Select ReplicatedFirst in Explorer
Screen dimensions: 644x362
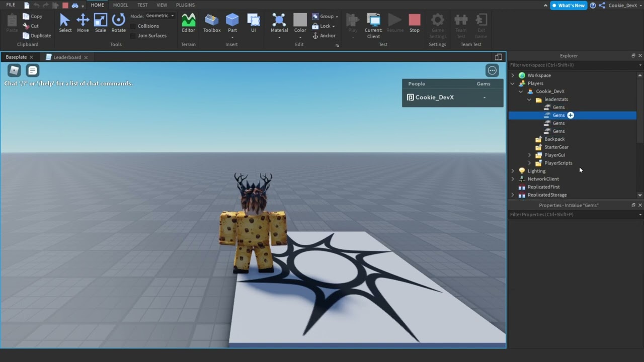coord(543,187)
